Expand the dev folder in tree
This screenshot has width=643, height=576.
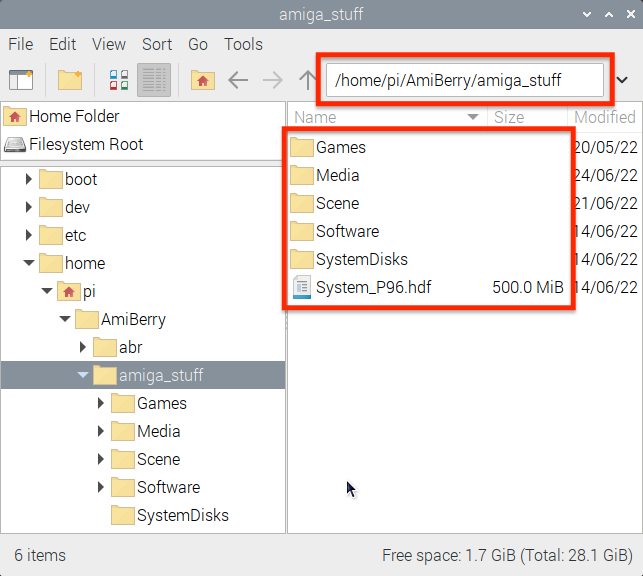pyautogui.click(x=28, y=207)
